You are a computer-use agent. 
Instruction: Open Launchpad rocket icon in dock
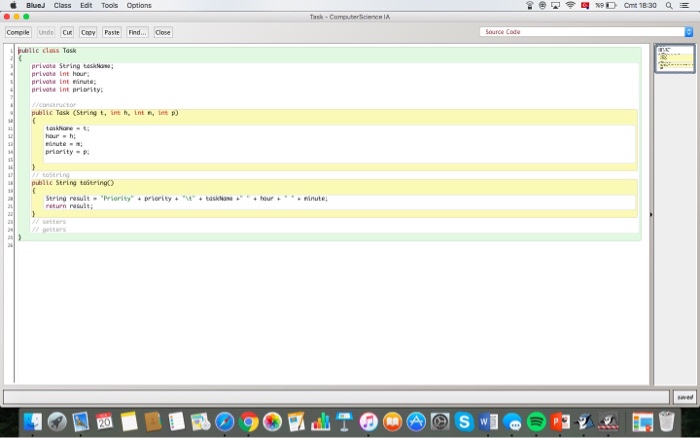(57, 421)
